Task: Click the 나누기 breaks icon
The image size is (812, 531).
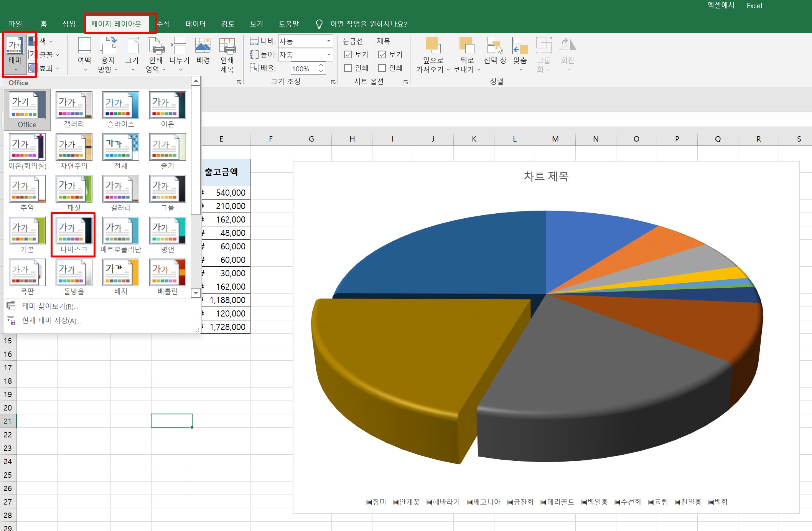Action: click(x=179, y=46)
